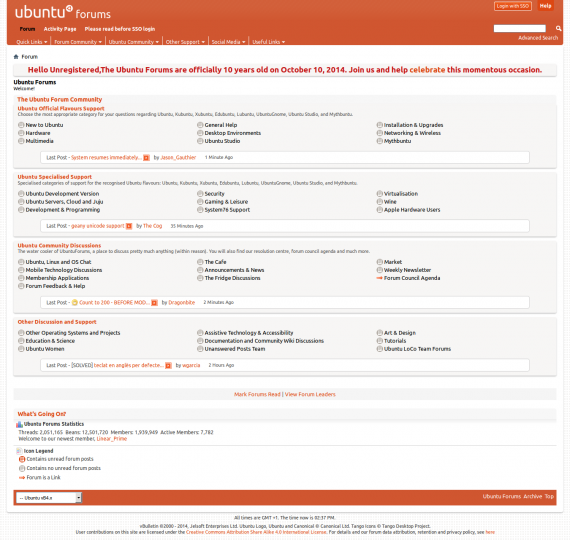Click the search magnifier icon
This screenshot has width=570, height=540.
pos(558,28)
